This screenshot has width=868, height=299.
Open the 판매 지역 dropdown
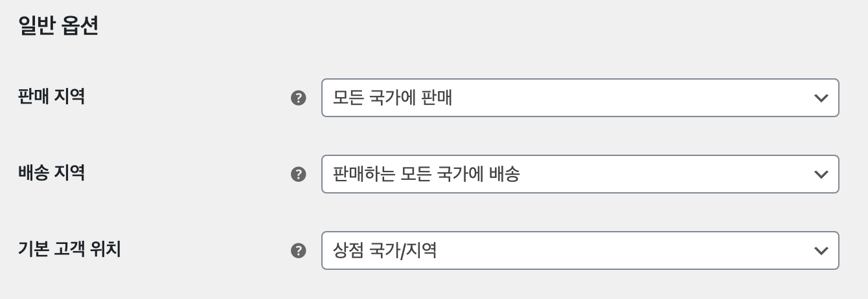(580, 98)
